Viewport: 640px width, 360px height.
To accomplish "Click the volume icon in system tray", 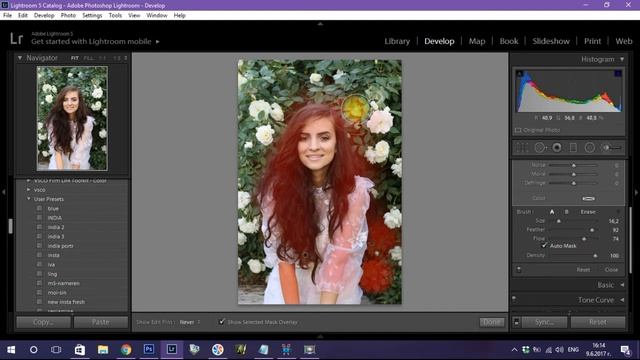I will pyautogui.click(x=560, y=350).
